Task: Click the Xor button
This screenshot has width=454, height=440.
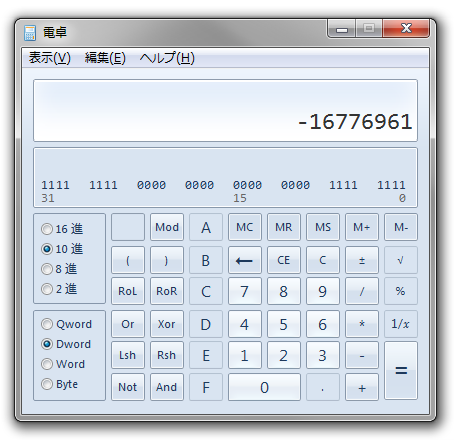Action: pyautogui.click(x=167, y=324)
